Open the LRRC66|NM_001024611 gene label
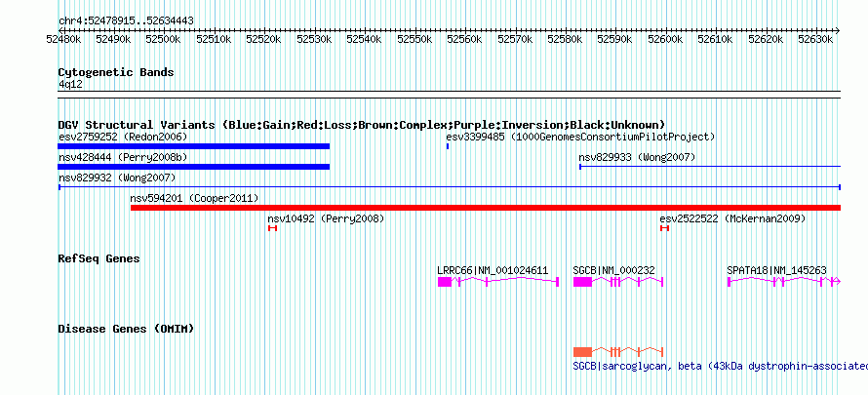The height and width of the screenshot is (395, 868). tap(493, 270)
